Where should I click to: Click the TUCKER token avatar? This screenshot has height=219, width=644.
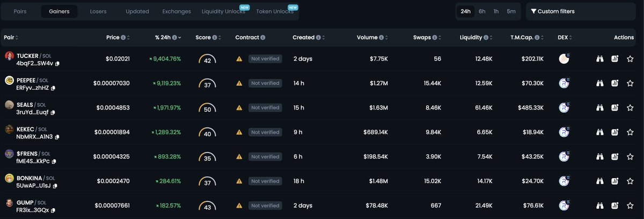[9, 56]
